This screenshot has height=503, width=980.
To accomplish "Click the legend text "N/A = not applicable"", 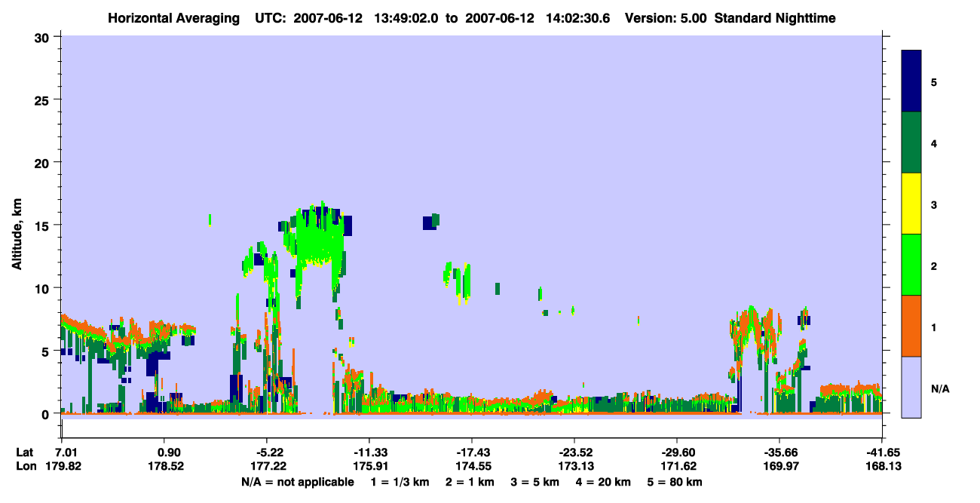I will tap(298, 482).
